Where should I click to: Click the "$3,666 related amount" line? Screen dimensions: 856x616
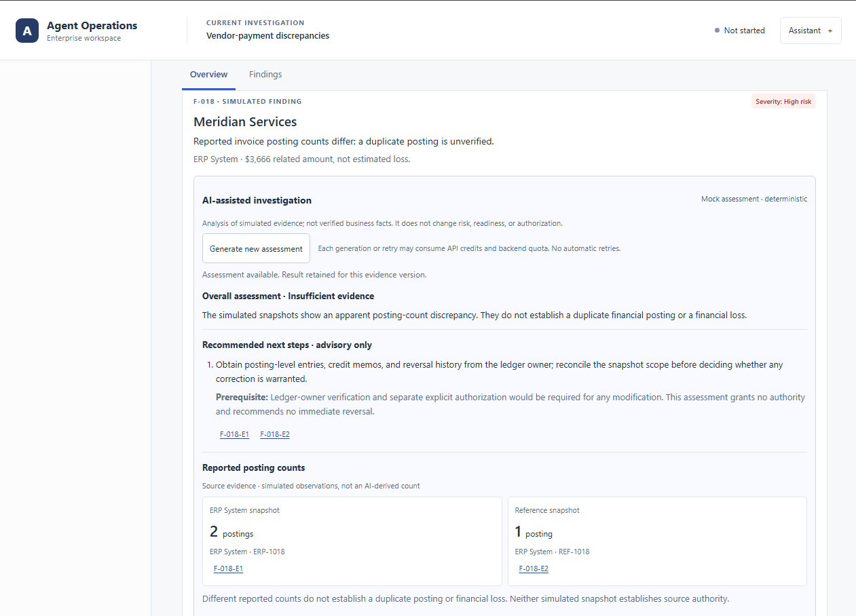click(301, 159)
